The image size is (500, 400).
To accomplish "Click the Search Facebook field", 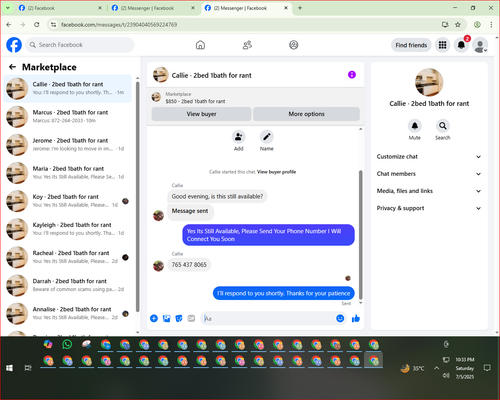I will click(x=80, y=45).
